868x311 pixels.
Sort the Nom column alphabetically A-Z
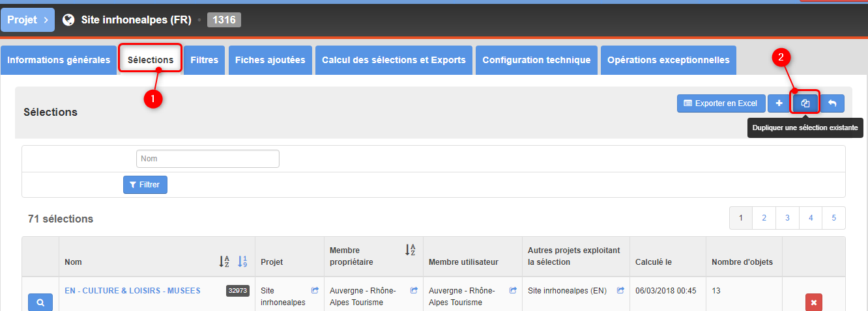(224, 262)
